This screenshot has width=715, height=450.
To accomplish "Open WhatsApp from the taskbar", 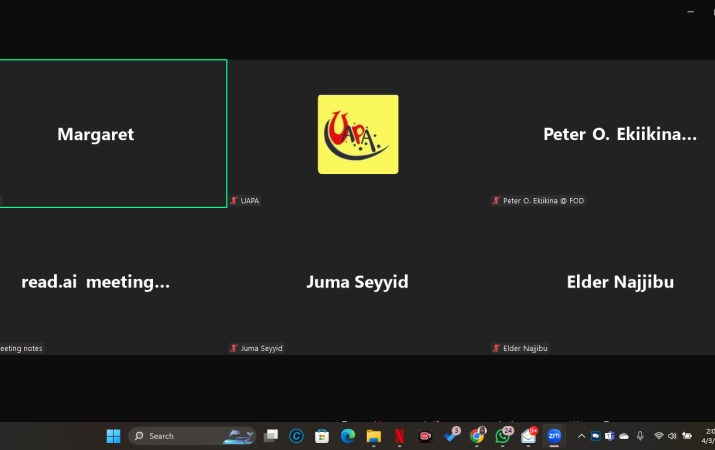I will [503, 436].
